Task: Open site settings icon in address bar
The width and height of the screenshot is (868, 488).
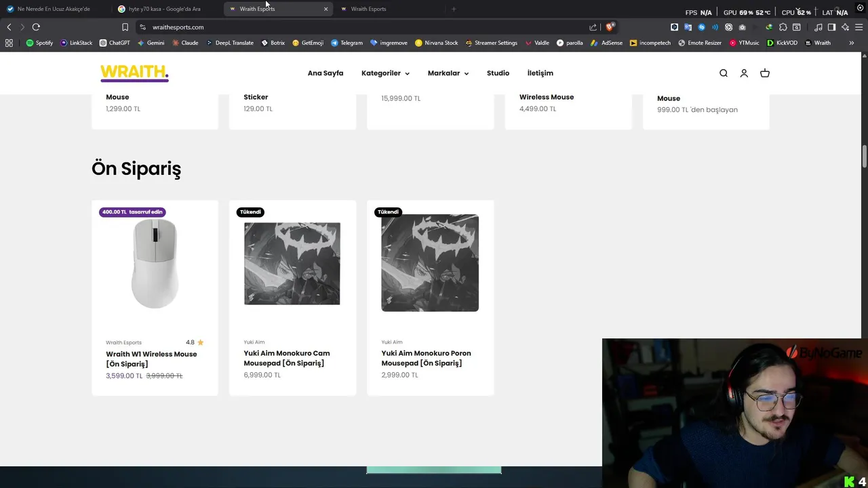Action: click(142, 27)
